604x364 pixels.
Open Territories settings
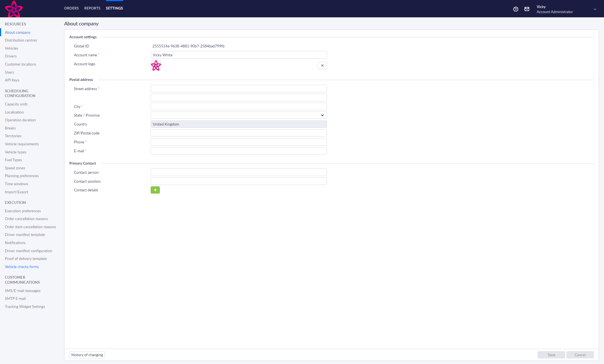point(13,136)
